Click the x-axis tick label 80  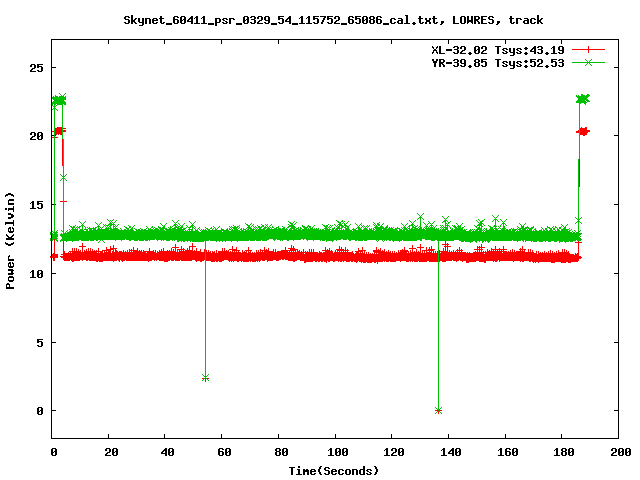tap(281, 452)
